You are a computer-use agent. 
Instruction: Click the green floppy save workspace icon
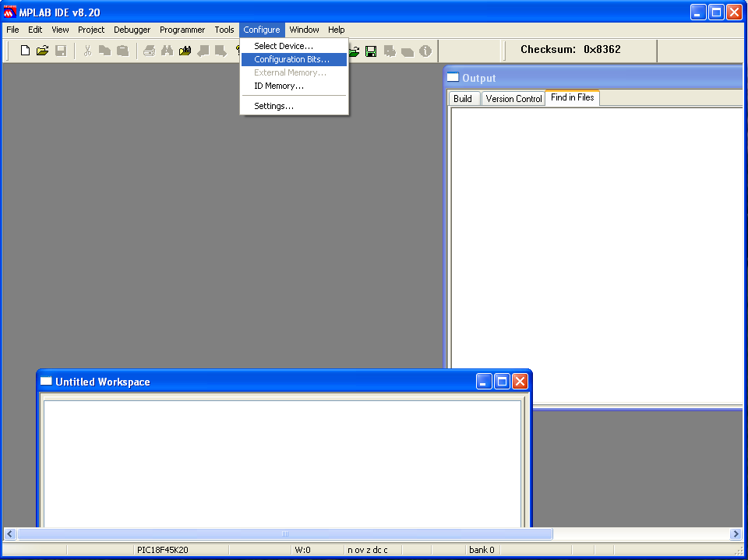[371, 51]
